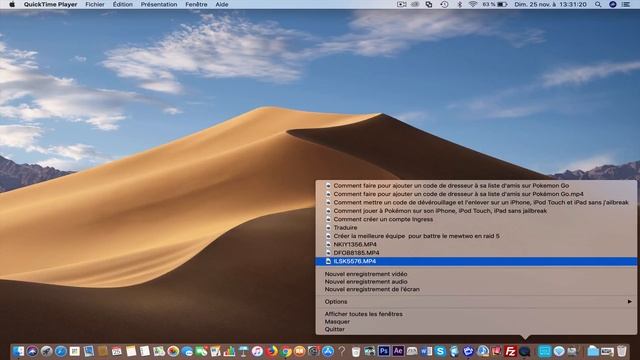Open the Apple menu
Image resolution: width=640 pixels, height=360 pixels.
click(12, 4)
